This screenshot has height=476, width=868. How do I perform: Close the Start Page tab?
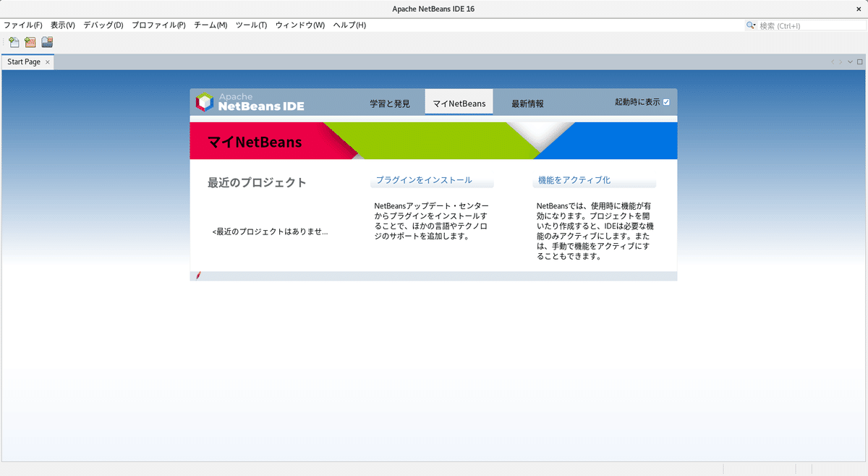coord(48,62)
